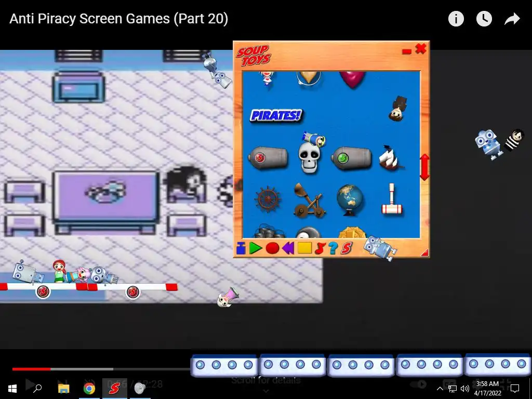Viewport: 532px width, 399px height.
Task: Open the volume tray icon
Action: (465, 389)
